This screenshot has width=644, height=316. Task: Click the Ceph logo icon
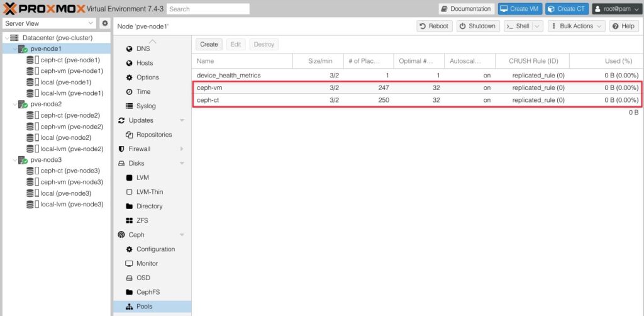click(121, 235)
